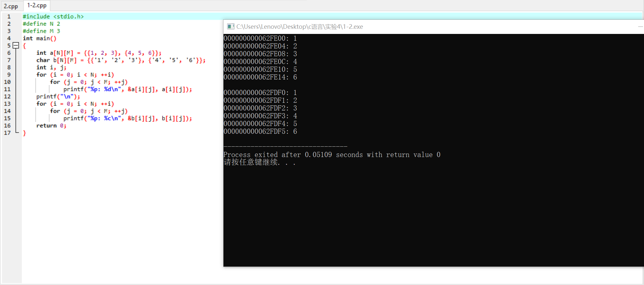The width and height of the screenshot is (644, 285).
Task: Click the console title path text
Action: click(x=300, y=26)
